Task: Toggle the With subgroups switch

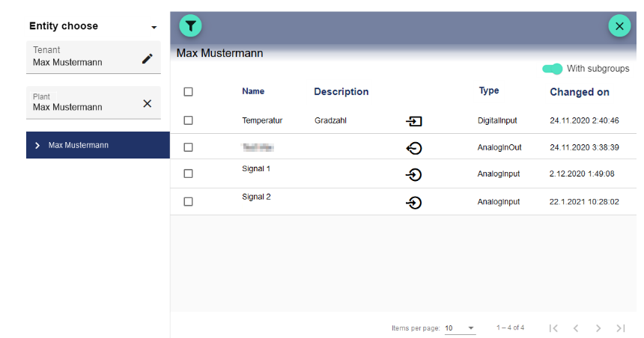Action: click(553, 69)
